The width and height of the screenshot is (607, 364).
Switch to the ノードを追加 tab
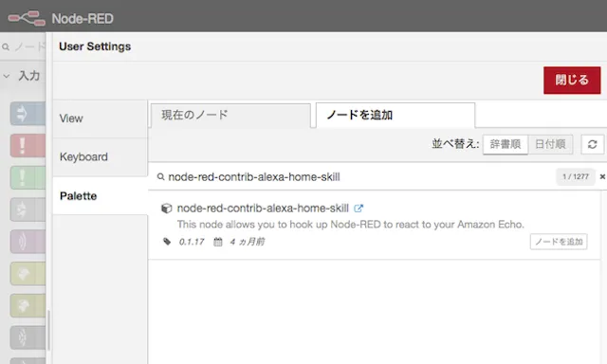[x=395, y=116]
